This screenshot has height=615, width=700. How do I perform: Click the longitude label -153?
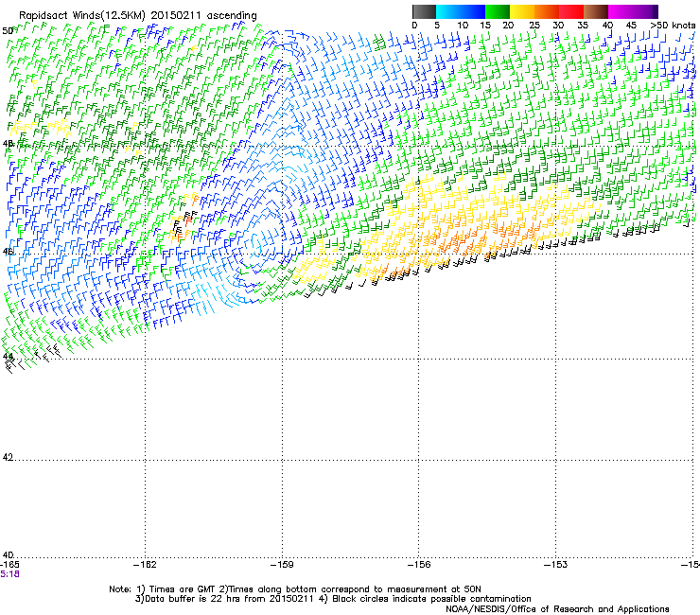click(556, 565)
